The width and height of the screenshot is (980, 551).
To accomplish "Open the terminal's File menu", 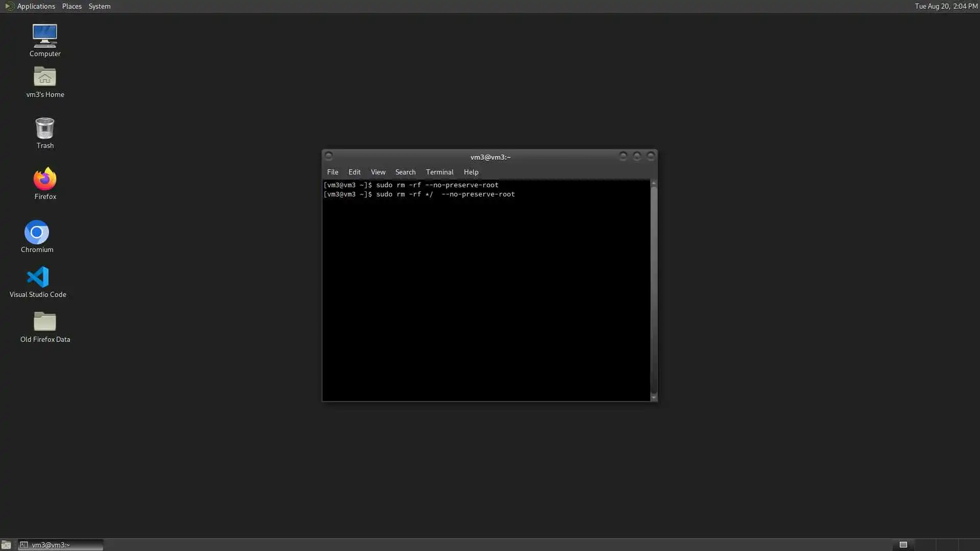I will point(332,172).
